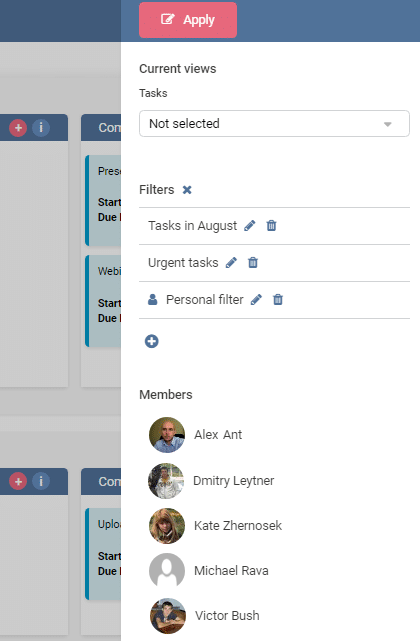This screenshot has height=641, width=420.
Task: Delete the Personal filter
Action: click(278, 300)
